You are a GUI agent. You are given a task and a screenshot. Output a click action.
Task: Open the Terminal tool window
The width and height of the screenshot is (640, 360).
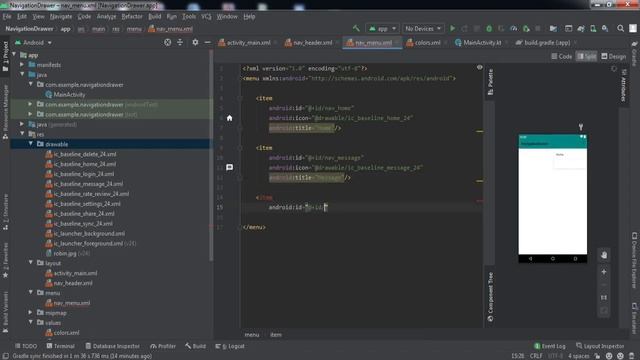[x=60, y=346]
